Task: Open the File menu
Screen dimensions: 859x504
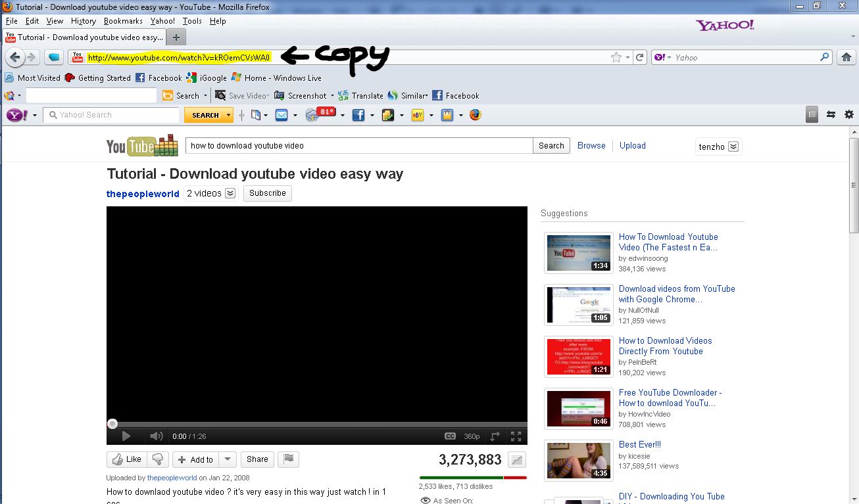Action: click(x=11, y=21)
